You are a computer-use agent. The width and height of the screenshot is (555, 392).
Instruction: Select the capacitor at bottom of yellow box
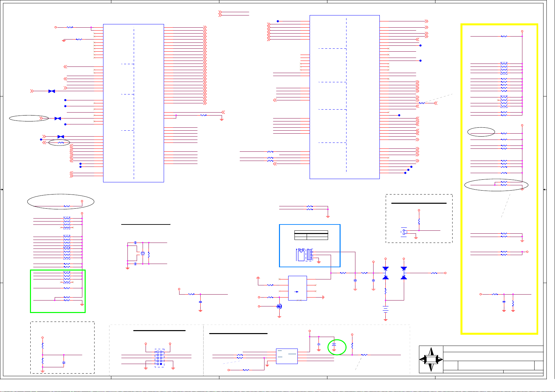pyautogui.click(x=504, y=301)
